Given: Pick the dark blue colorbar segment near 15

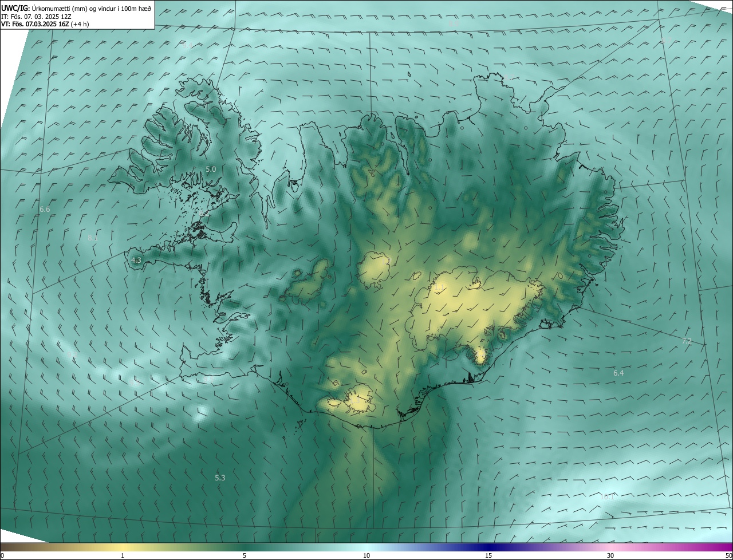Looking at the screenshot, I should coord(488,547).
